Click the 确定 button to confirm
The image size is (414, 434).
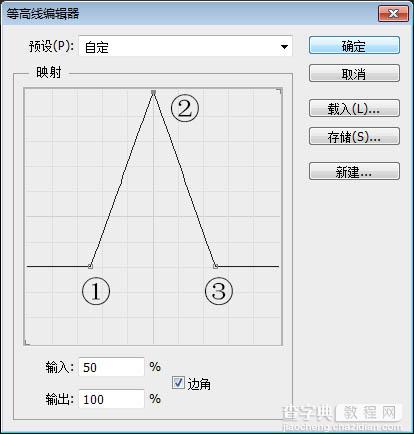(354, 45)
